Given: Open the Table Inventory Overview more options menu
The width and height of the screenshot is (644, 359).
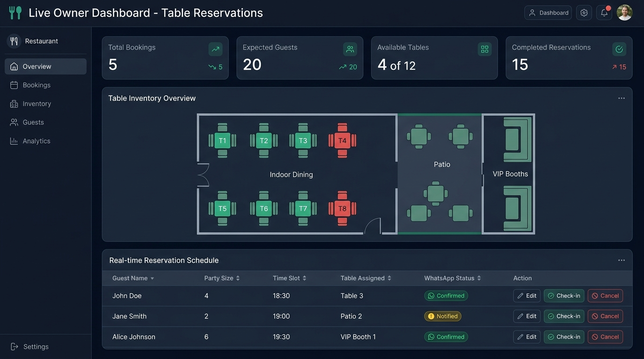Looking at the screenshot, I should [x=622, y=98].
